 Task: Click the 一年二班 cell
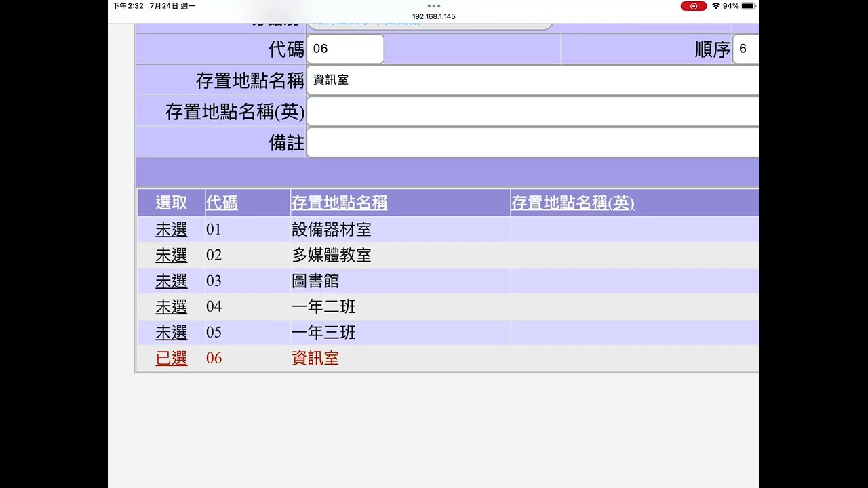click(323, 307)
